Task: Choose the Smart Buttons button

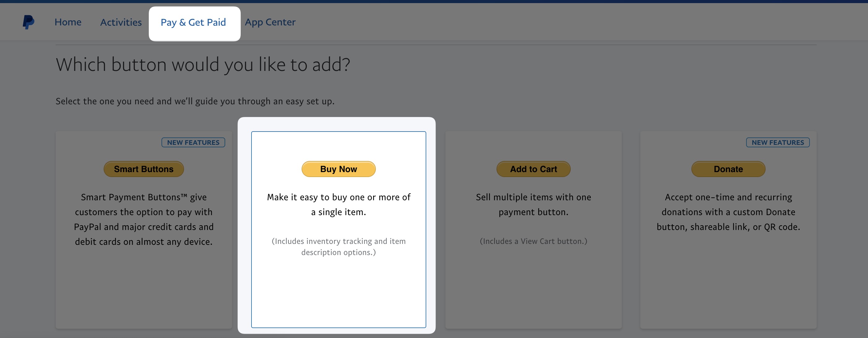Action: tap(144, 169)
